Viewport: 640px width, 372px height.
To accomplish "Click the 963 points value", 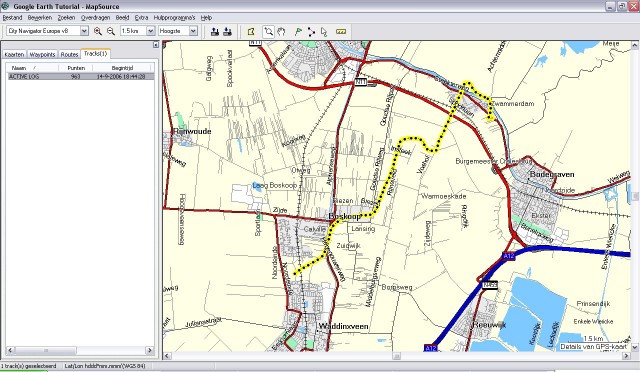I will click(x=75, y=76).
